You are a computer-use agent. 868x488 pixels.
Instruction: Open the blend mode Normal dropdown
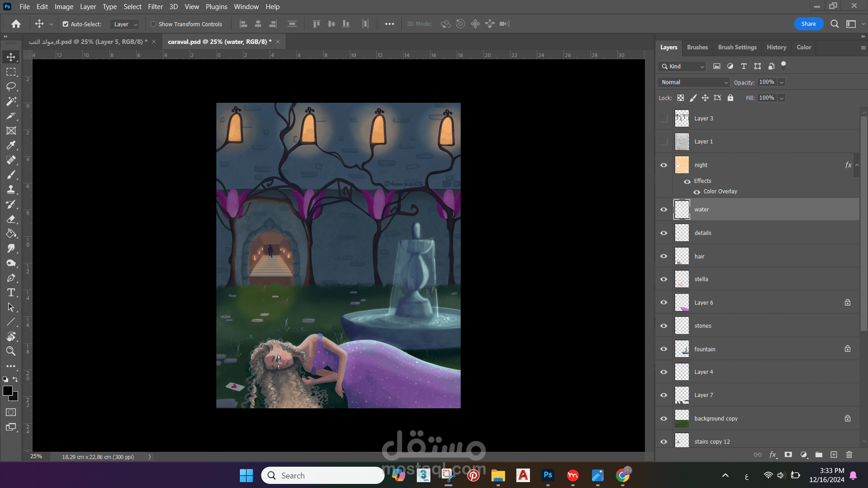(x=693, y=82)
